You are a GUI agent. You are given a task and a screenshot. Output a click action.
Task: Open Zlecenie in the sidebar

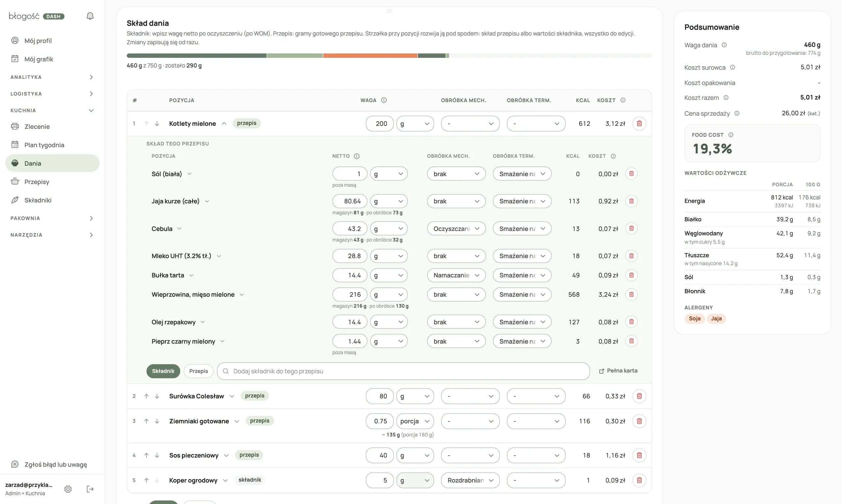click(x=52, y=127)
